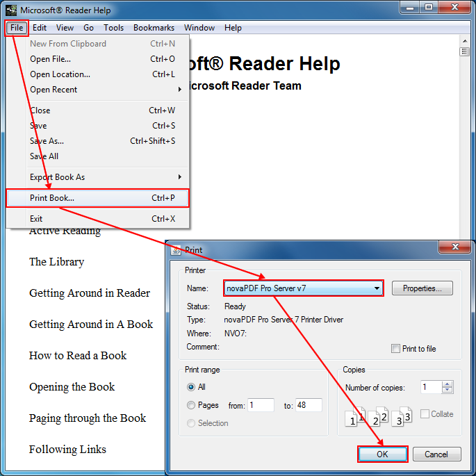Screen dimensions: 476x476
Task: Open How to Read a Book link
Action: 78,356
